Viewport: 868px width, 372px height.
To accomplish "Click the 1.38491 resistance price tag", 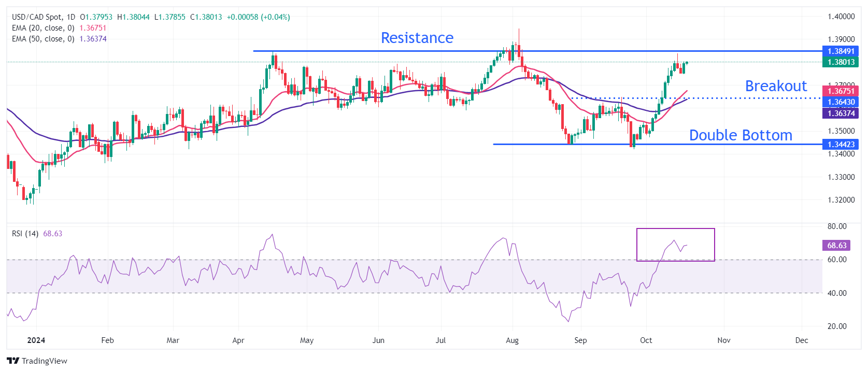I will [840, 51].
